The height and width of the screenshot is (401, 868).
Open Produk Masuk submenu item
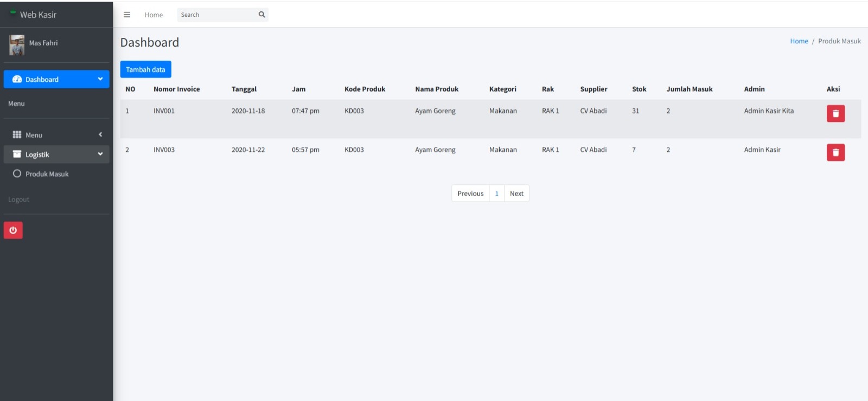[56, 173]
